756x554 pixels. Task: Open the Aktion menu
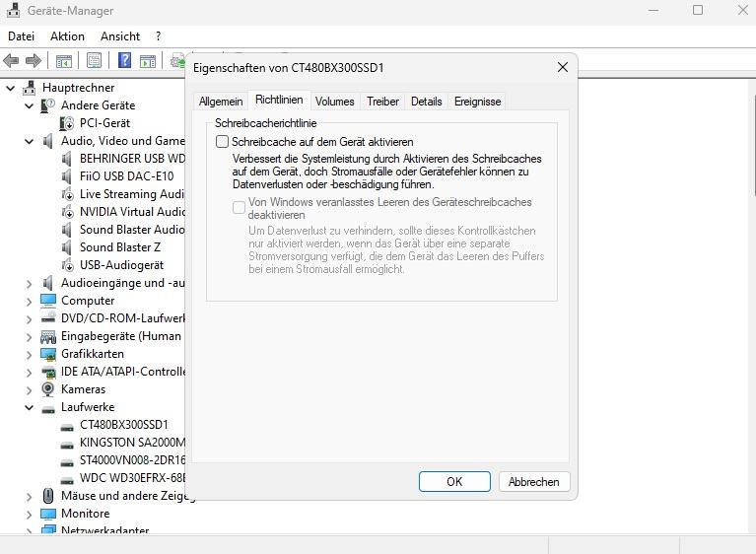[x=67, y=36]
